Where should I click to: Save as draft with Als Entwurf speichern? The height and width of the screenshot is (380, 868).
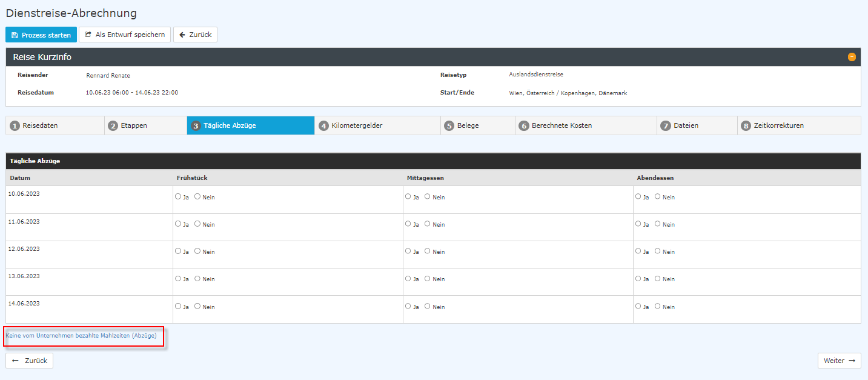pos(125,35)
